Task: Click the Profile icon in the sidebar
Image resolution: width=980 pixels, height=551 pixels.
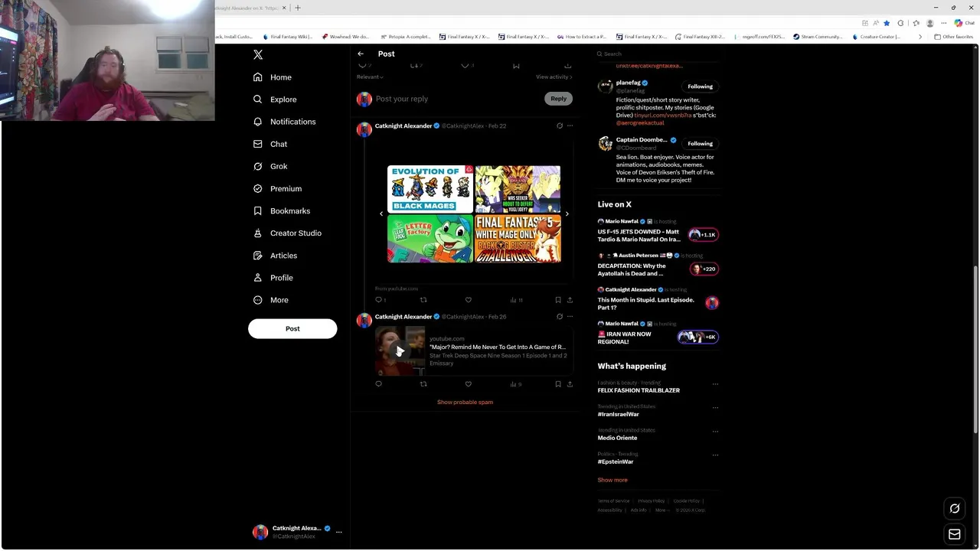Action: pos(258,277)
